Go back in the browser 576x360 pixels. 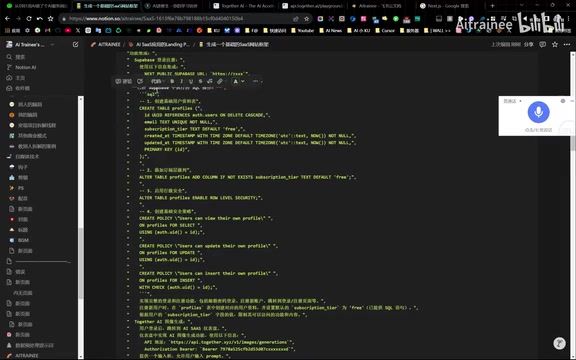(x=7, y=18)
